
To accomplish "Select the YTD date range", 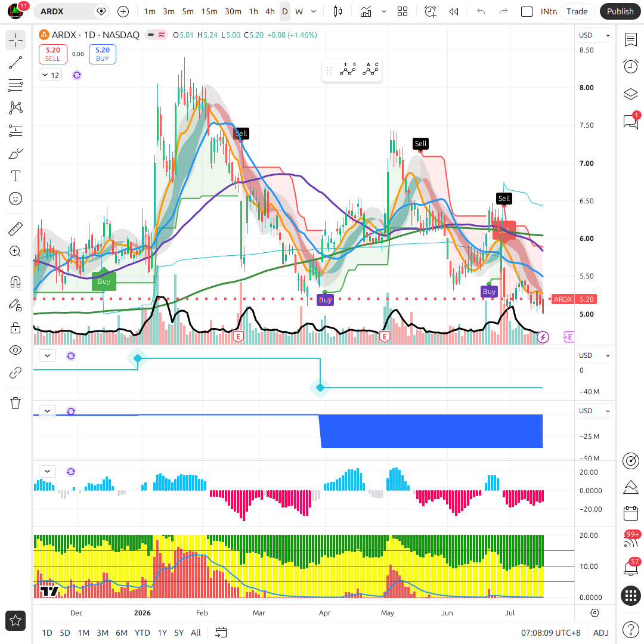I will (142, 633).
